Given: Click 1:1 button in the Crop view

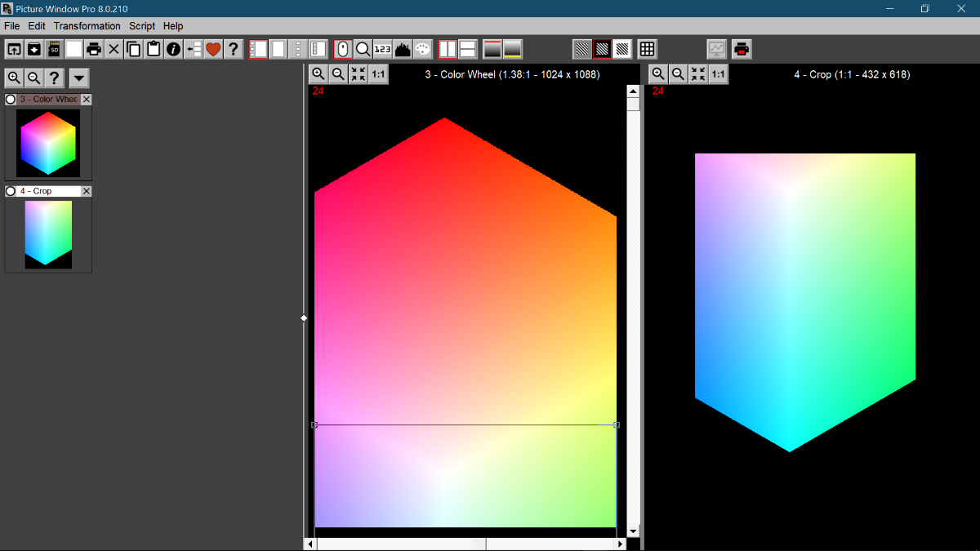Looking at the screenshot, I should pyautogui.click(x=718, y=74).
